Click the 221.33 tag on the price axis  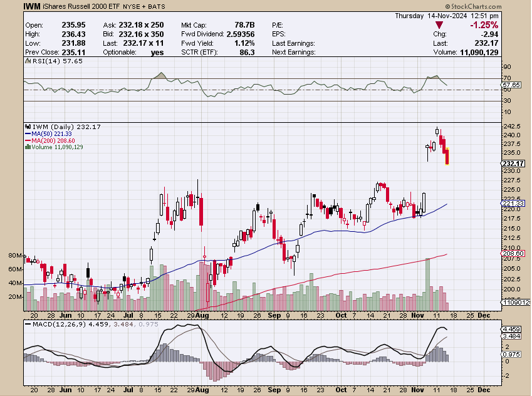(513, 203)
